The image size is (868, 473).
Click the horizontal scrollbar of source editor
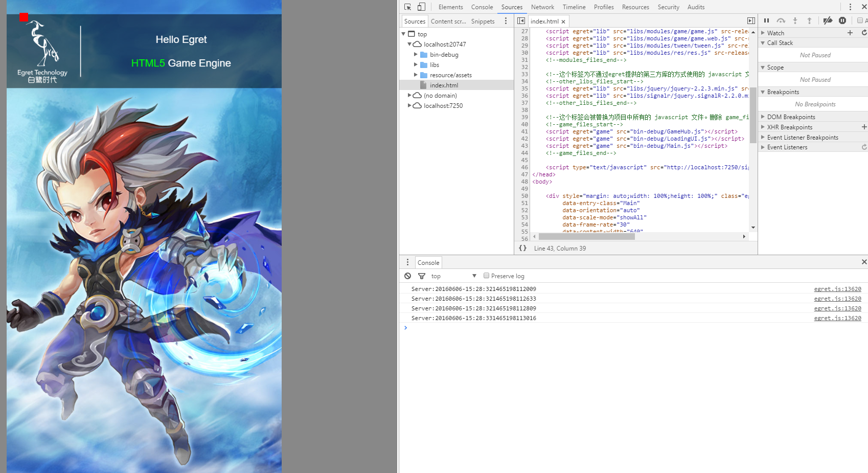(x=586, y=236)
